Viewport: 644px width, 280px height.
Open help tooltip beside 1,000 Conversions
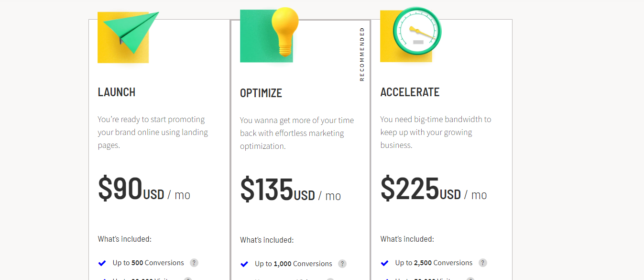(342, 264)
